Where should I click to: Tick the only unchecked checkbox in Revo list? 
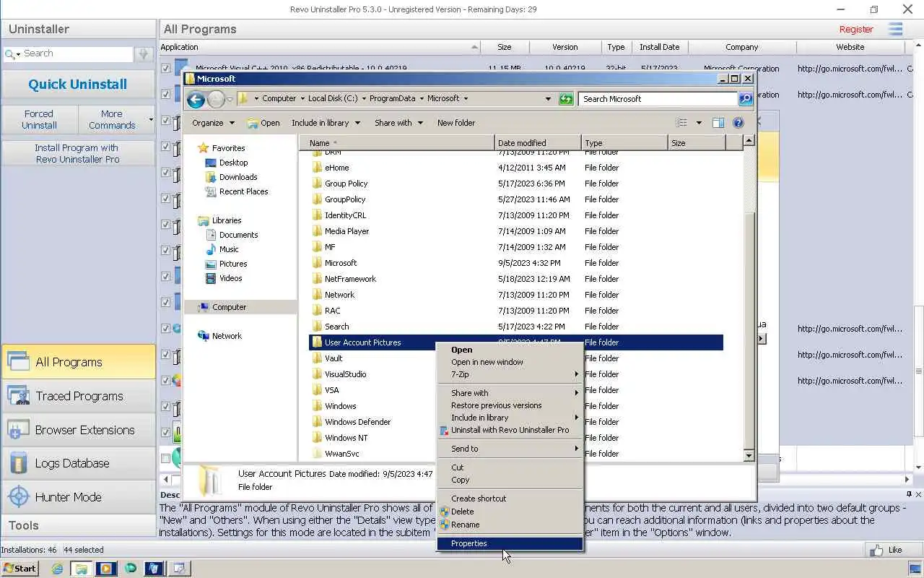(166, 458)
